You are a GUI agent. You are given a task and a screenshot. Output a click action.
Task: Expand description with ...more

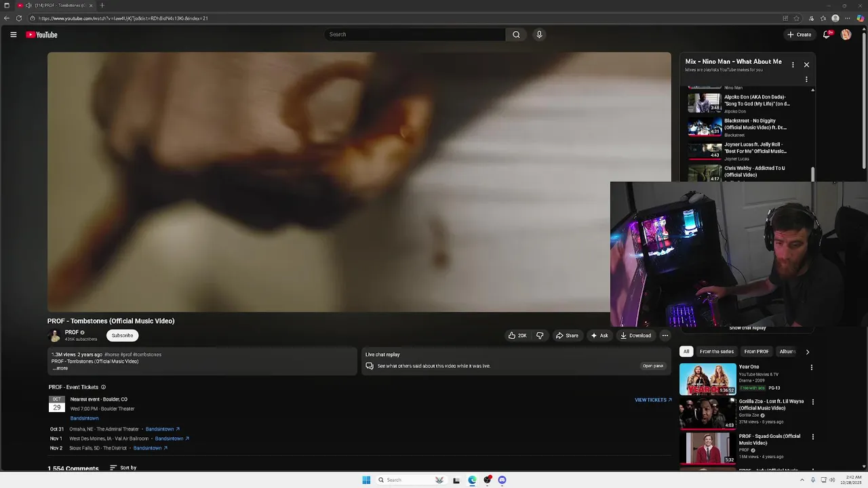pos(60,368)
